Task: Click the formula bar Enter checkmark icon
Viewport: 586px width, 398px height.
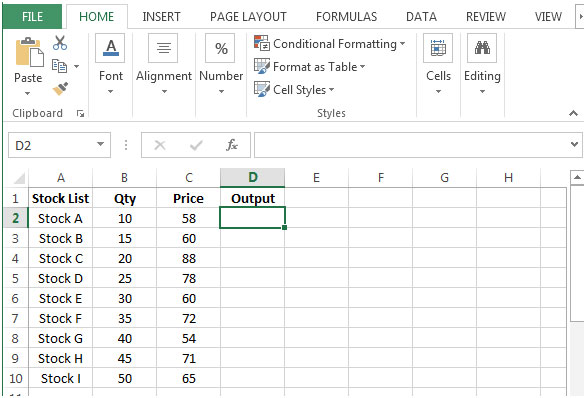Action: click(x=196, y=145)
